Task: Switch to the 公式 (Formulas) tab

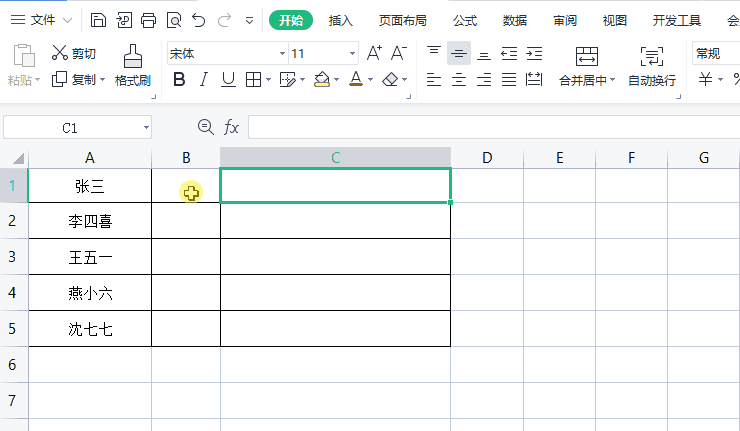Action: coord(465,20)
